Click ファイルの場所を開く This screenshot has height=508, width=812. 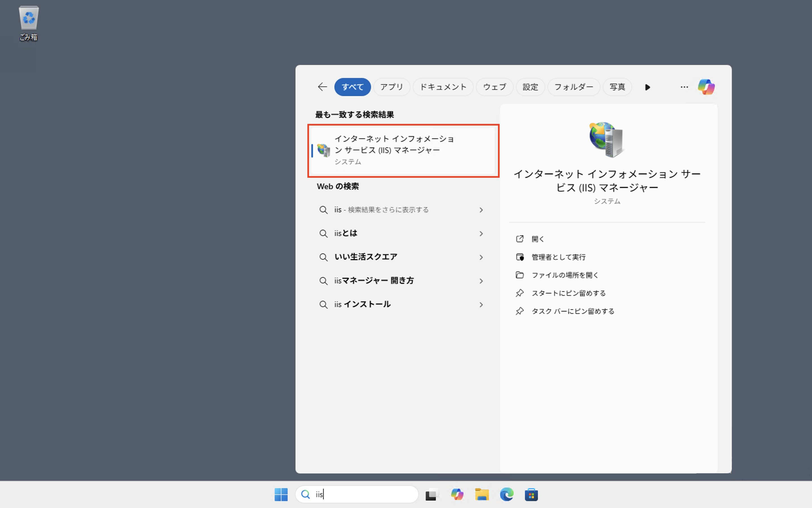click(x=565, y=275)
